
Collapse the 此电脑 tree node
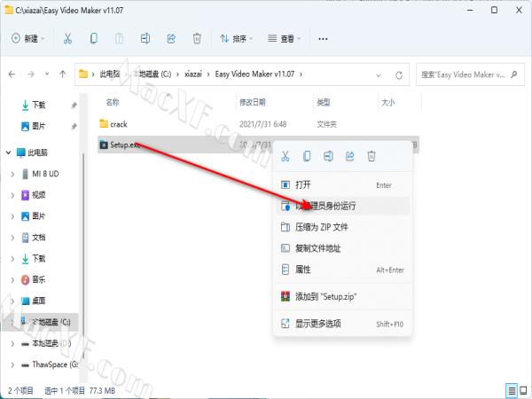(x=9, y=153)
